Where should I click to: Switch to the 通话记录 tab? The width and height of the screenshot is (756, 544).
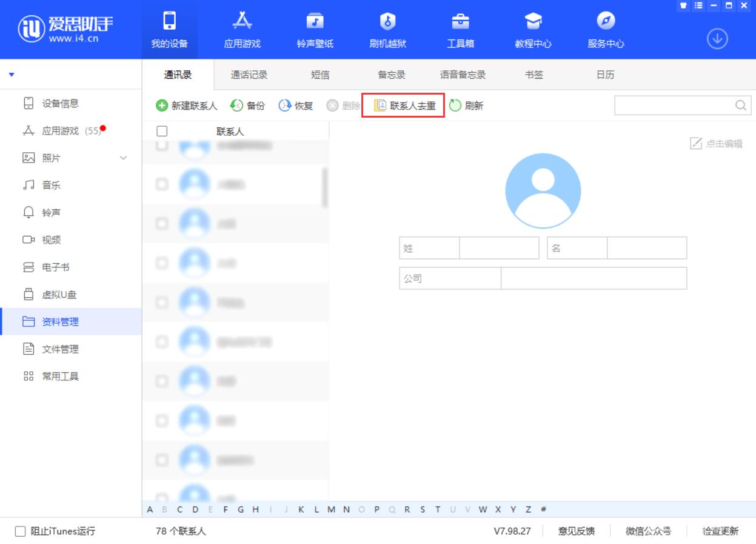pyautogui.click(x=249, y=75)
